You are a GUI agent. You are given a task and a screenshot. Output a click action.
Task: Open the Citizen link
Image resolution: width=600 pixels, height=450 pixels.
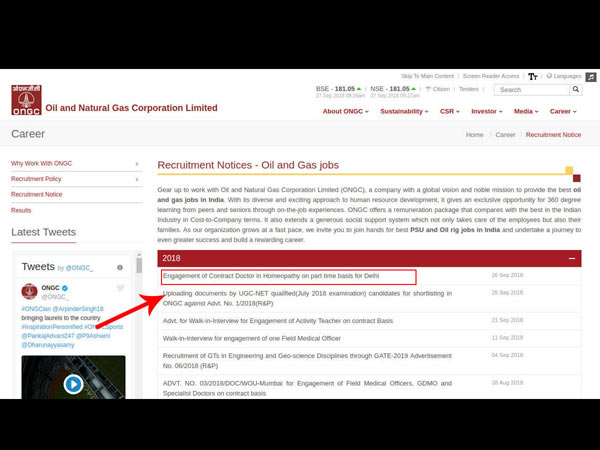[438, 89]
